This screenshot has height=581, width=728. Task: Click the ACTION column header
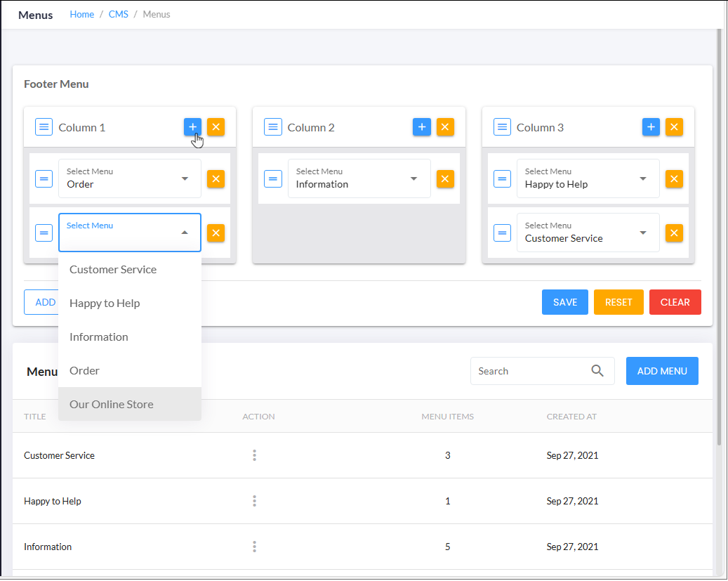258,417
